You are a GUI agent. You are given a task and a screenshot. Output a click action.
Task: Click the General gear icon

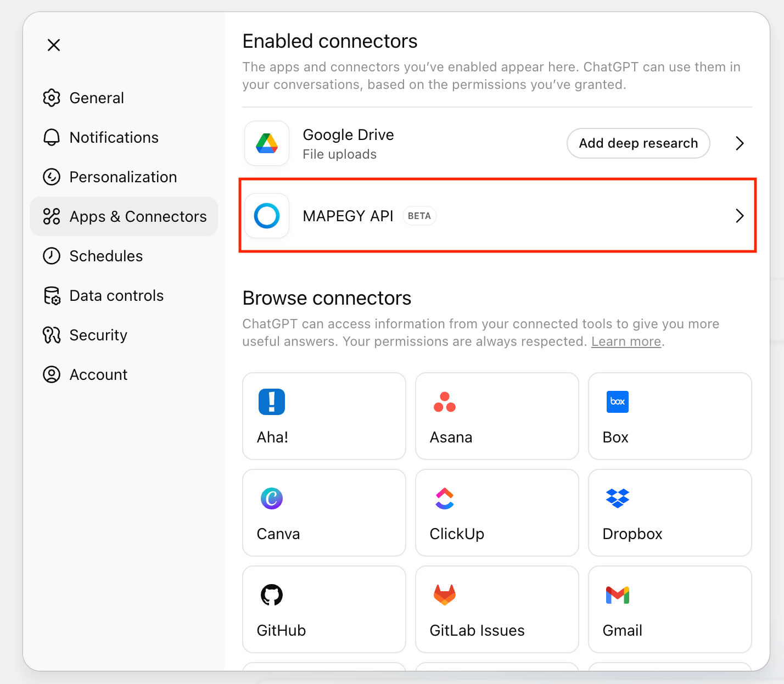click(52, 98)
